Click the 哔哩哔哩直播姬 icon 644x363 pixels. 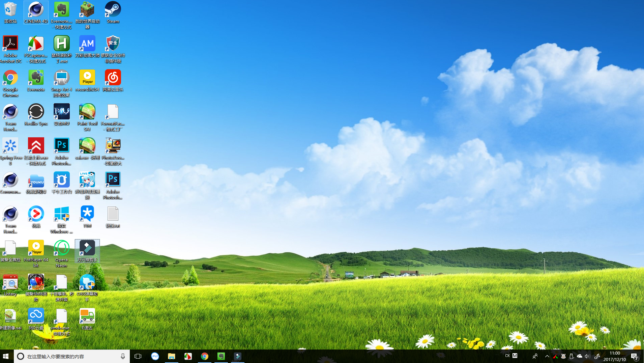[87, 186]
